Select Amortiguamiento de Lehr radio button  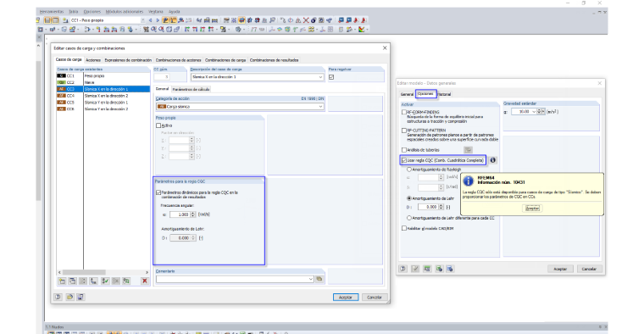pyautogui.click(x=409, y=198)
